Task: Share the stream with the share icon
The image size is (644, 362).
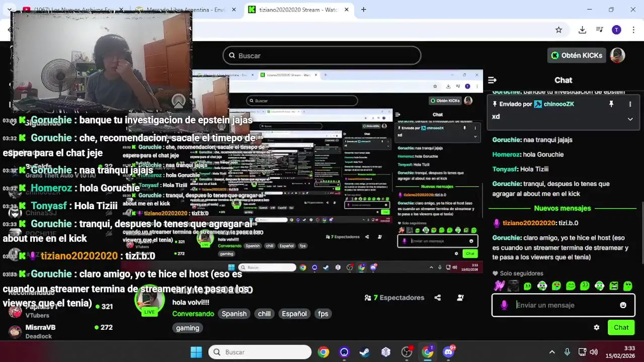Action: coord(438,298)
